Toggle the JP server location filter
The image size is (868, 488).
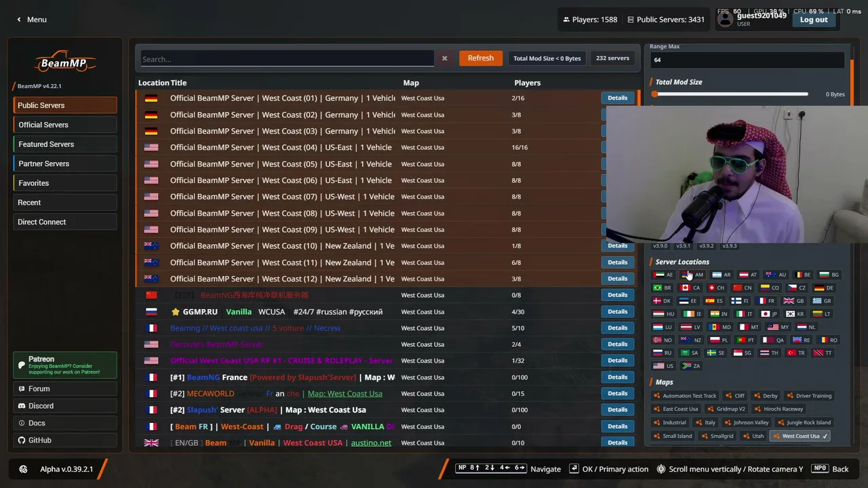click(769, 314)
